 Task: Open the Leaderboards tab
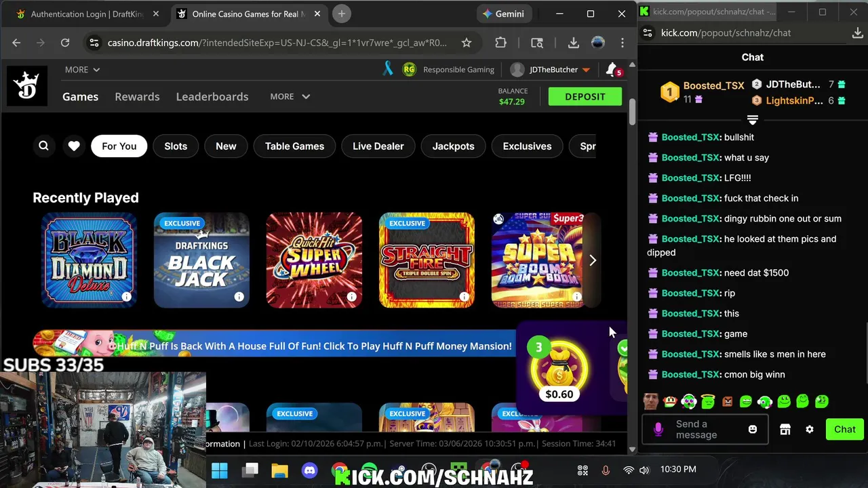click(x=212, y=96)
